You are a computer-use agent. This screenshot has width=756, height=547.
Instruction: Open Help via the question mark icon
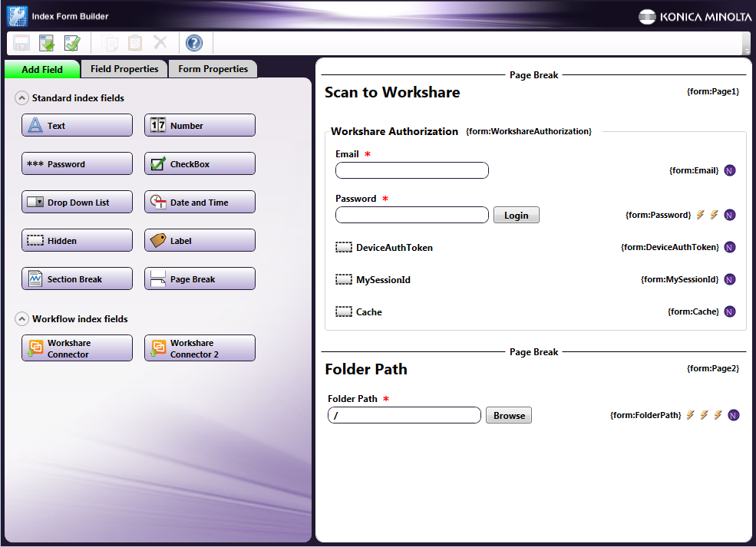point(194,44)
